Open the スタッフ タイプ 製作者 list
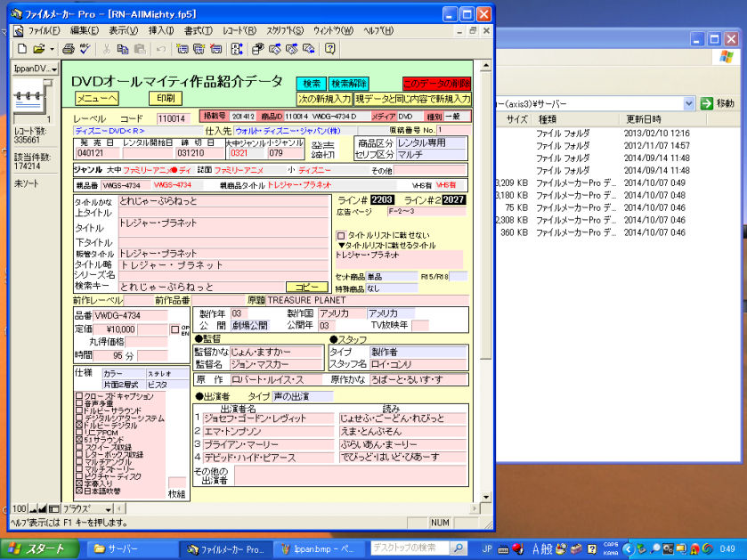The height and width of the screenshot is (560, 747). coord(418,352)
